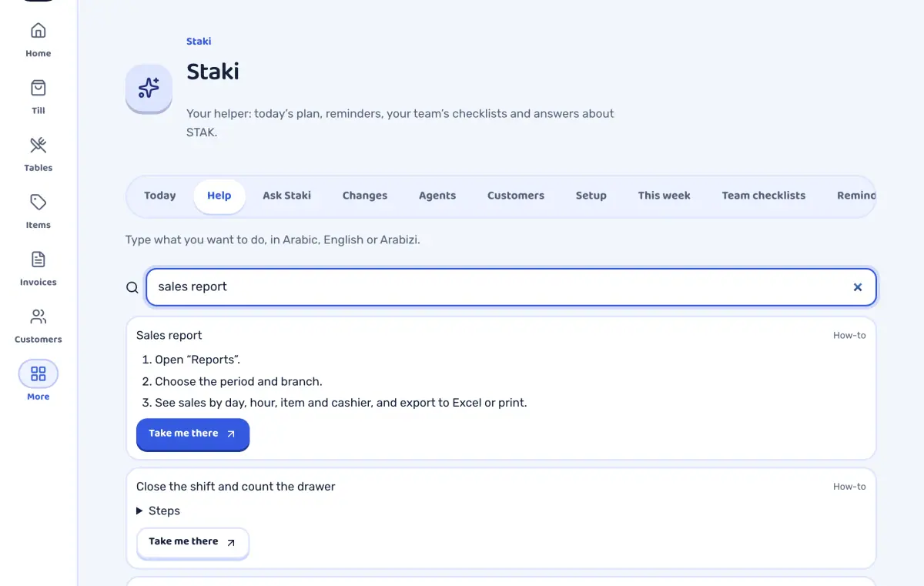Click Close the shift and count the drawer

click(x=236, y=487)
